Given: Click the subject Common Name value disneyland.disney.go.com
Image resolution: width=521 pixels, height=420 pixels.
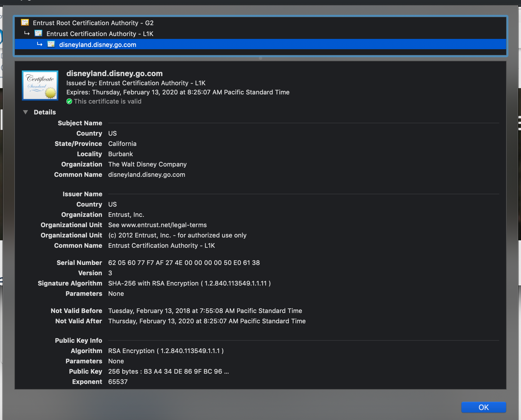Looking at the screenshot, I should pos(147,175).
